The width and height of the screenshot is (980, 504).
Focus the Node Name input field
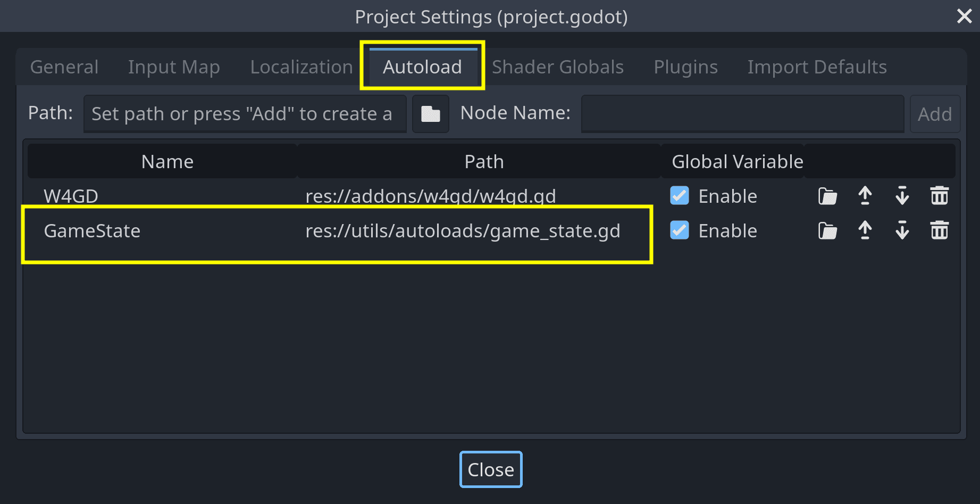[x=742, y=113]
